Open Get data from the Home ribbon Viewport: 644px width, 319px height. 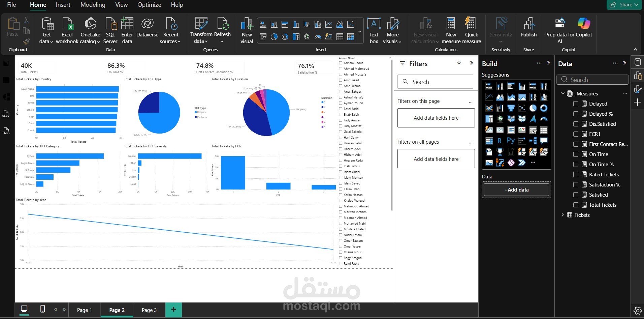pos(46,30)
